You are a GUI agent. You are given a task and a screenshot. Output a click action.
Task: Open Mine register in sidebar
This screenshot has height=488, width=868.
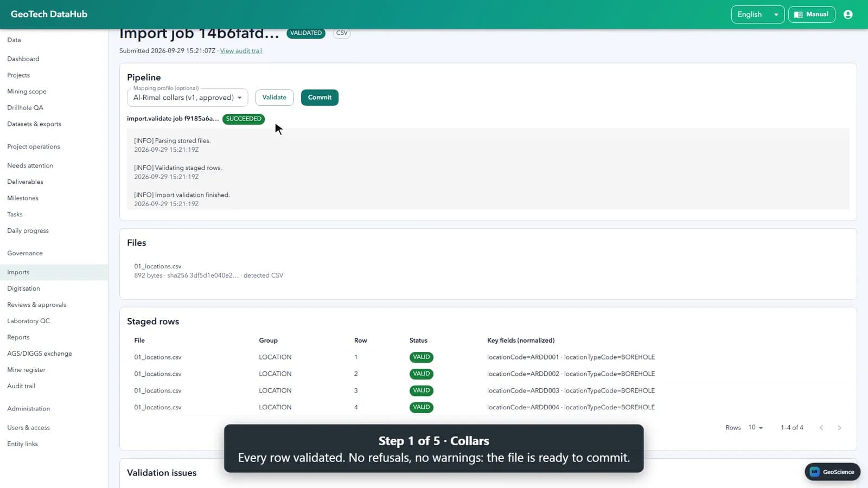tap(26, 370)
